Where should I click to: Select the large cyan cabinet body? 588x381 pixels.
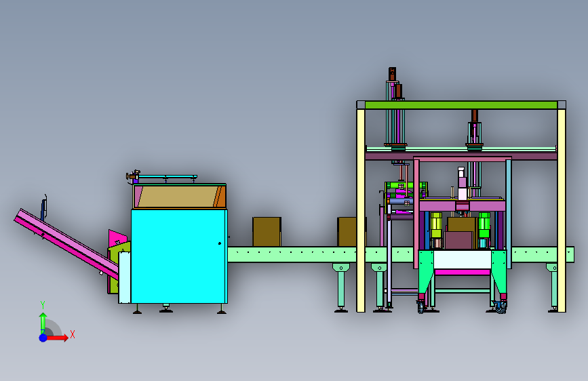[178, 256]
